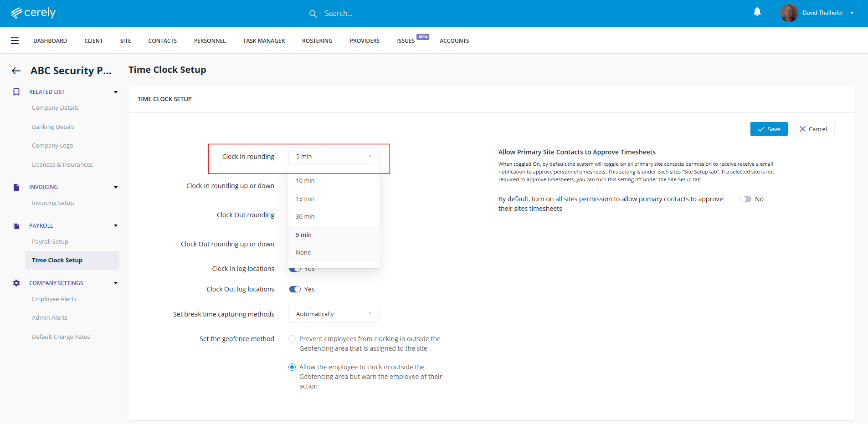Go to the Task Manager menu
Screen dimensions: 868x424
pos(264,41)
